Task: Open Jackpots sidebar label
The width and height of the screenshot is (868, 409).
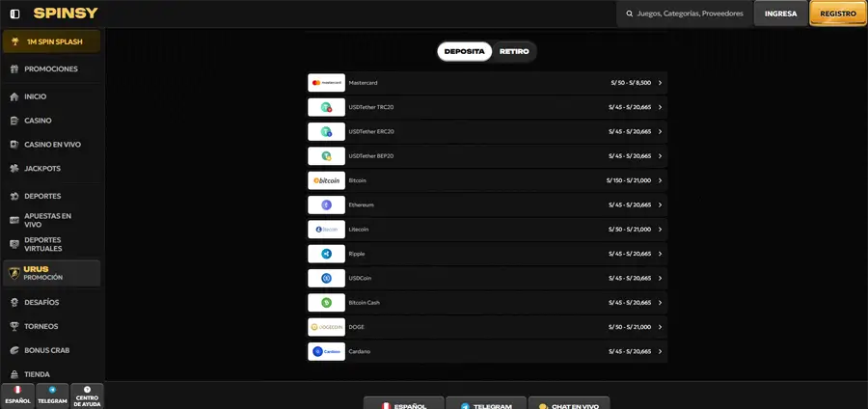Action: click(42, 169)
